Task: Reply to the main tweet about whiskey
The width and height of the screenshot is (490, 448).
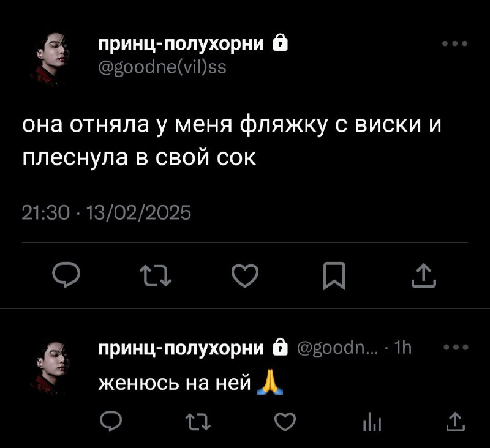Action: pyautogui.click(x=66, y=275)
